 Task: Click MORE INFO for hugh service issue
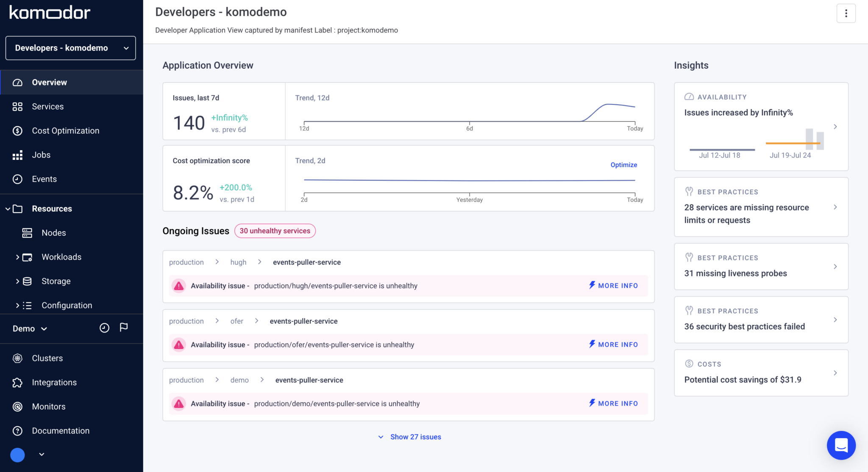[613, 285]
